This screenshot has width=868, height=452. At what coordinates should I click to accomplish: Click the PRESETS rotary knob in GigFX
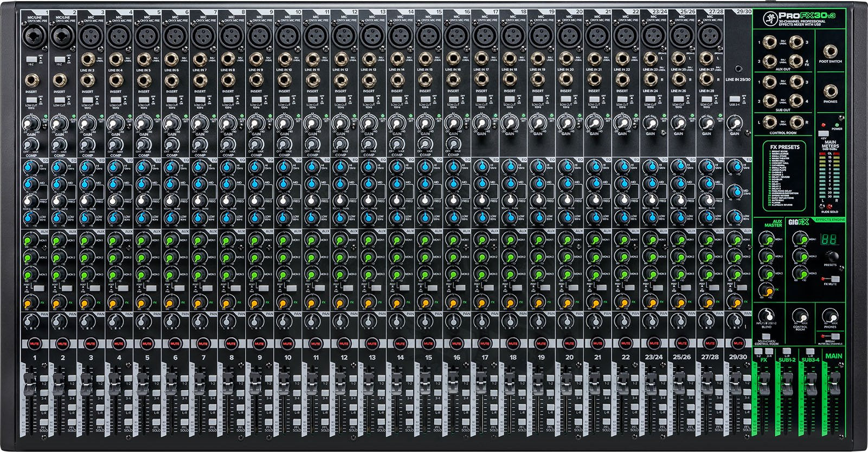[830, 256]
